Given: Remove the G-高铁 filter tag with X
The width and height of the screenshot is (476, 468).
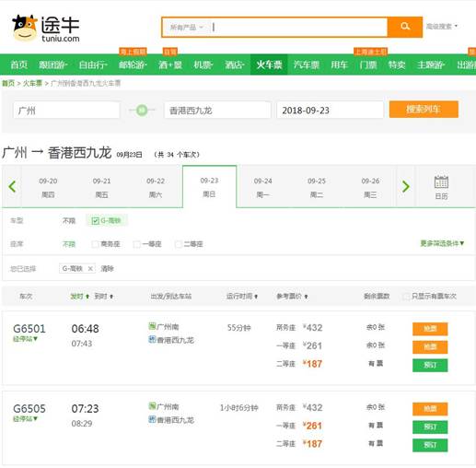Looking at the screenshot, I should click(x=90, y=269).
